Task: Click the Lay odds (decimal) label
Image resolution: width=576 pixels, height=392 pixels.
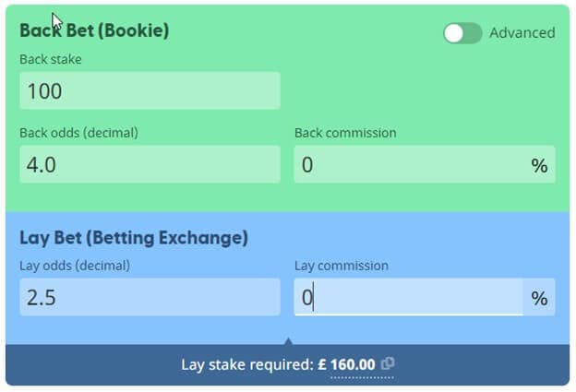Action: coord(75,266)
